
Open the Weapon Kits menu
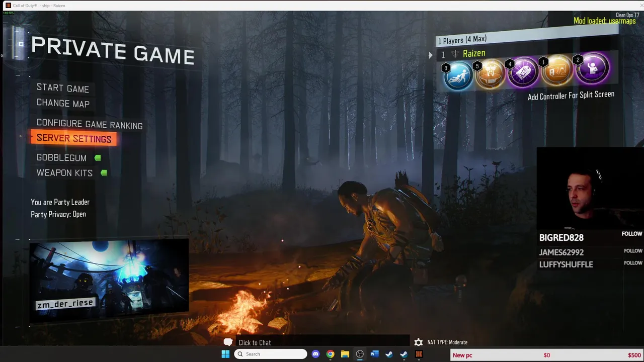(64, 172)
